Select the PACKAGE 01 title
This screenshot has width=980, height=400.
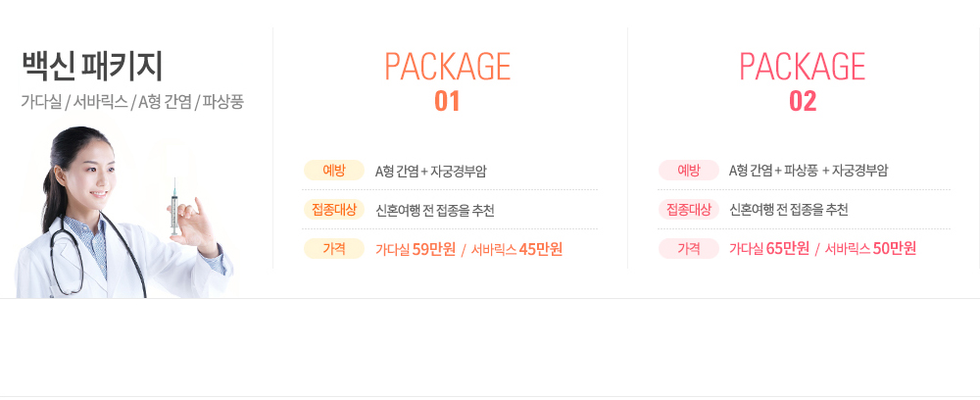(448, 82)
